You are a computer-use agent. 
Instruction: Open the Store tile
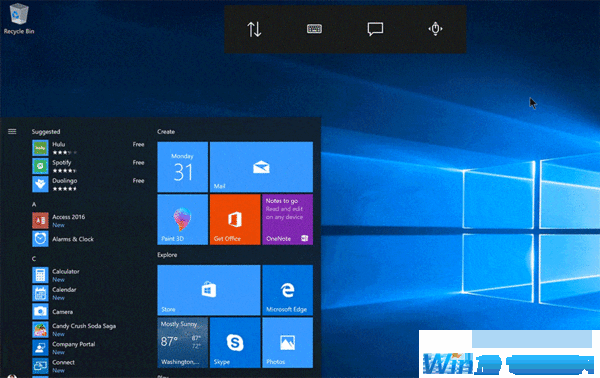click(209, 290)
